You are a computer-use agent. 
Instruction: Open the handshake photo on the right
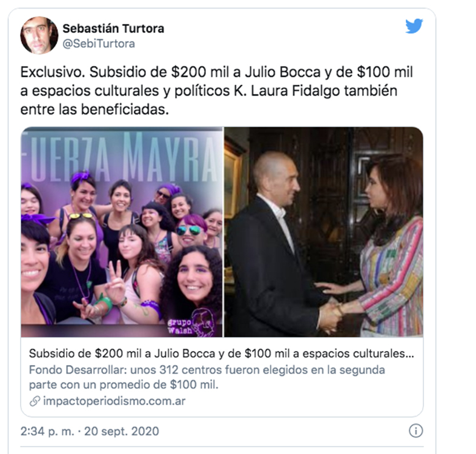point(323,232)
